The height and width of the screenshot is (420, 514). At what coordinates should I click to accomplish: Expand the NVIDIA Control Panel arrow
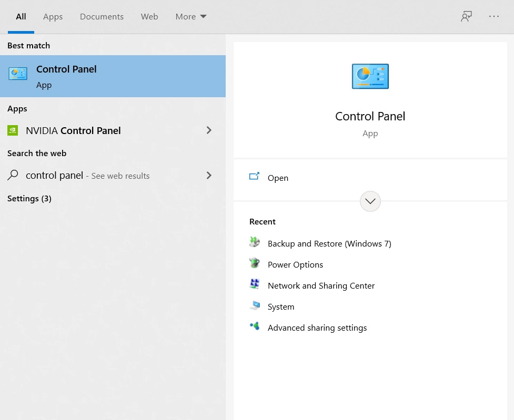click(209, 130)
